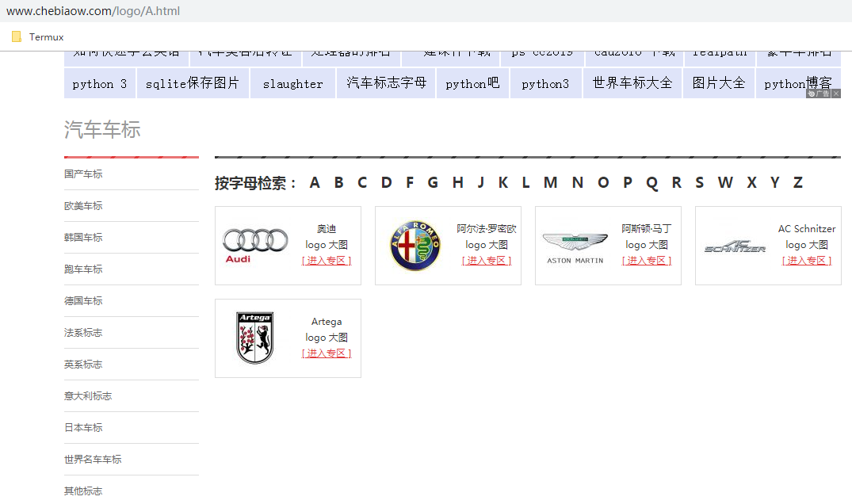This screenshot has height=504, width=852.
Task: Open 欧美车标 sidebar category
Action: coord(83,206)
